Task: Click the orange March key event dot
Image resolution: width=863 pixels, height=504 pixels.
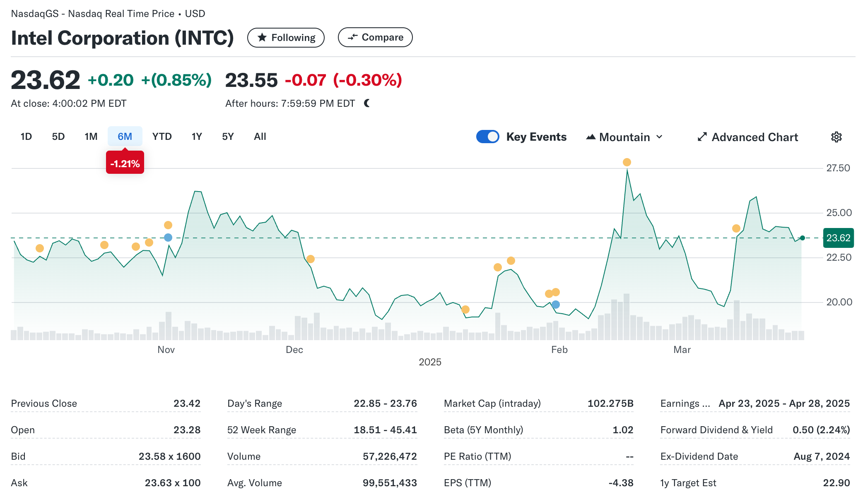Action: point(736,228)
